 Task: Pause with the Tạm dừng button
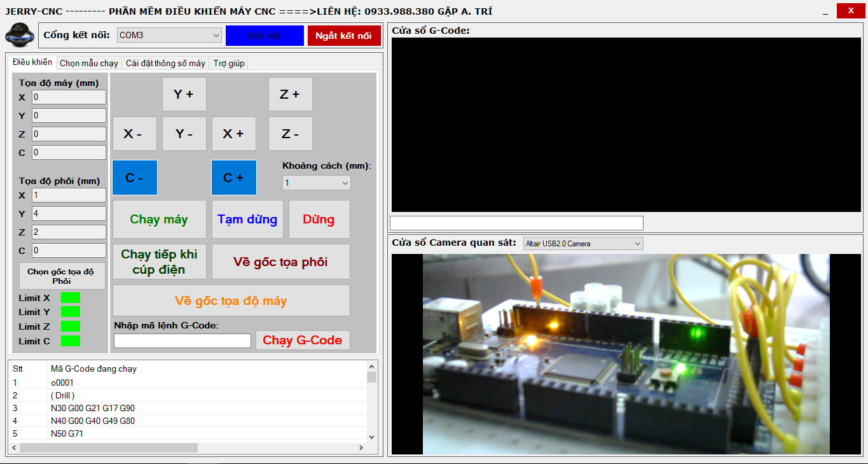[x=247, y=220]
